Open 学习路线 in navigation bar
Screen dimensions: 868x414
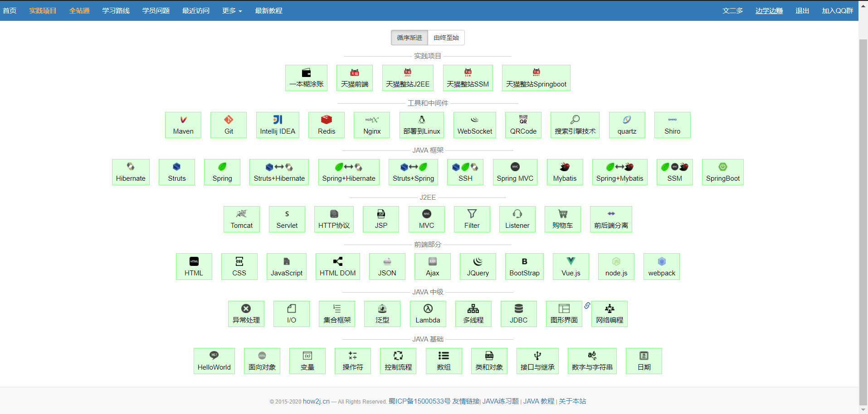(x=116, y=10)
